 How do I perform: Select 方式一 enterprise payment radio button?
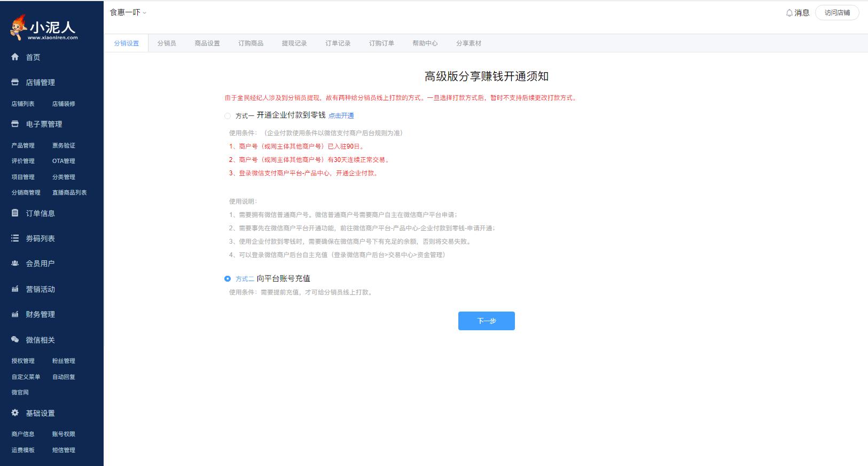tap(228, 116)
